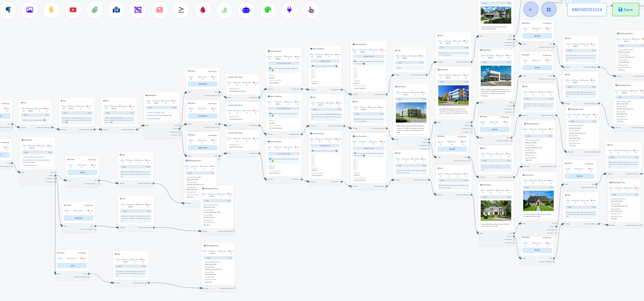Image resolution: width=644 pixels, height=301 pixels.
Task: Click Buttons output port of property-type Interactive
Action: click(180, 129)
